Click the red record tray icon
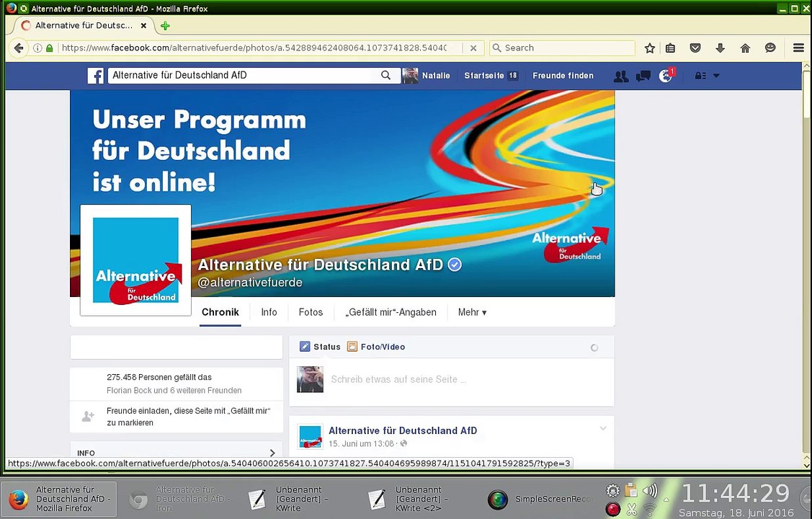 pos(612,509)
